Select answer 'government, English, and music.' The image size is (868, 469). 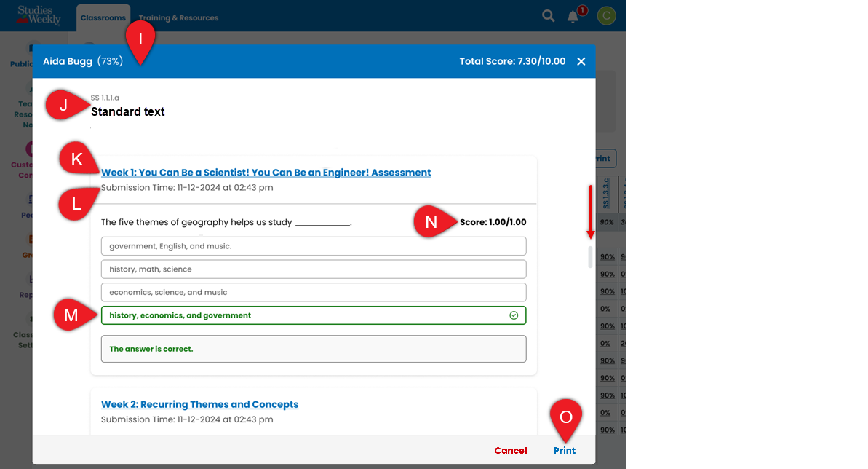point(314,246)
